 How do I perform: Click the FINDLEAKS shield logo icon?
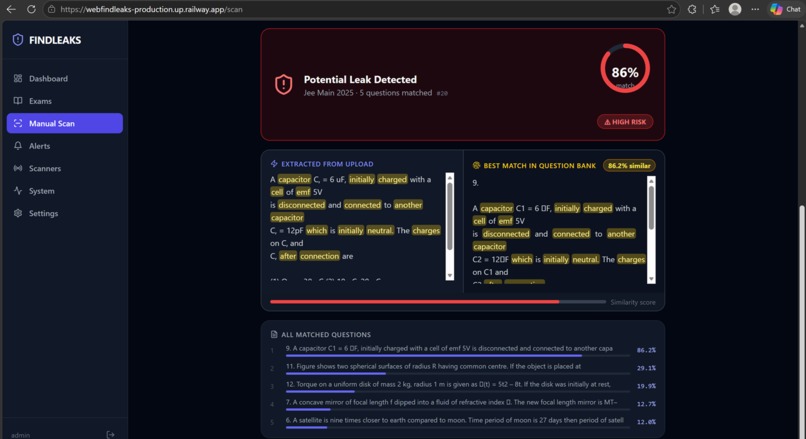(x=18, y=40)
